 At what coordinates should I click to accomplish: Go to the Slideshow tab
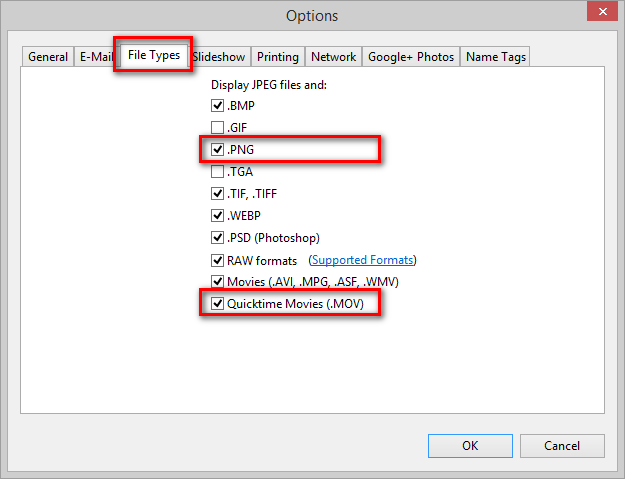click(x=219, y=57)
